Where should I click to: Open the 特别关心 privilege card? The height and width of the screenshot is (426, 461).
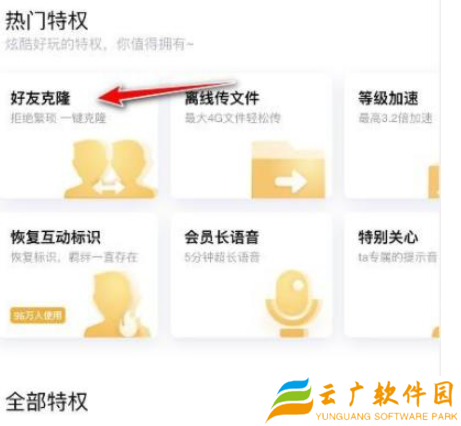[x=392, y=277]
